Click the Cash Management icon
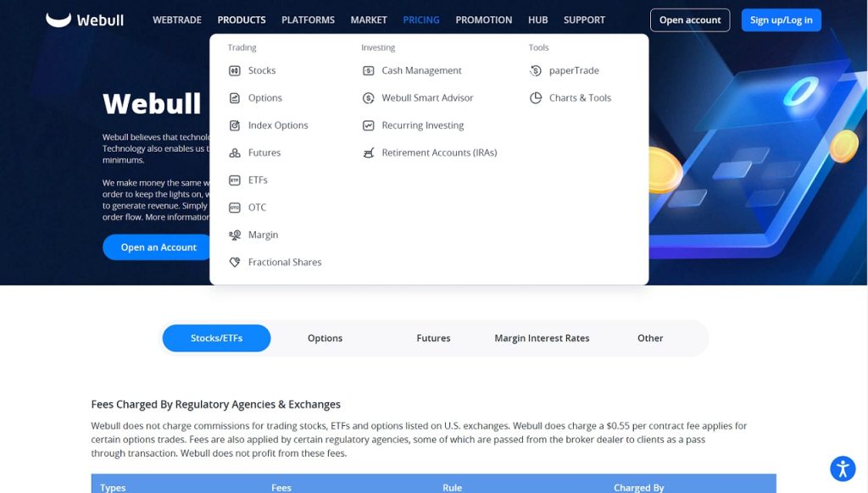868x493 pixels. pyautogui.click(x=368, y=71)
